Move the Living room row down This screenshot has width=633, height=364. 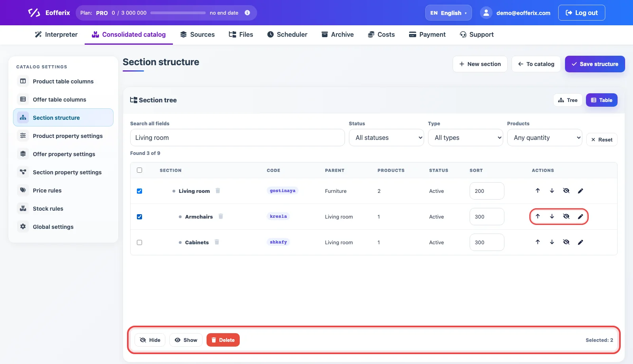point(552,190)
